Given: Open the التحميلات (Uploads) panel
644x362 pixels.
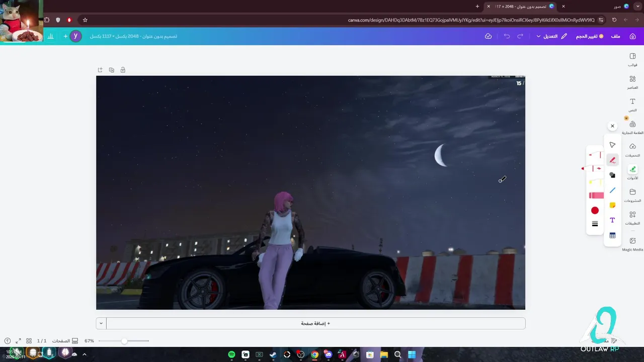Looking at the screenshot, I should coord(632,150).
